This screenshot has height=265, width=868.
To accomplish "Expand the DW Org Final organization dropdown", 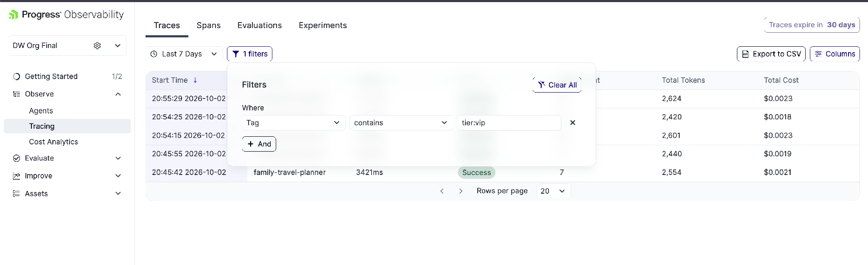I will click(x=118, y=45).
